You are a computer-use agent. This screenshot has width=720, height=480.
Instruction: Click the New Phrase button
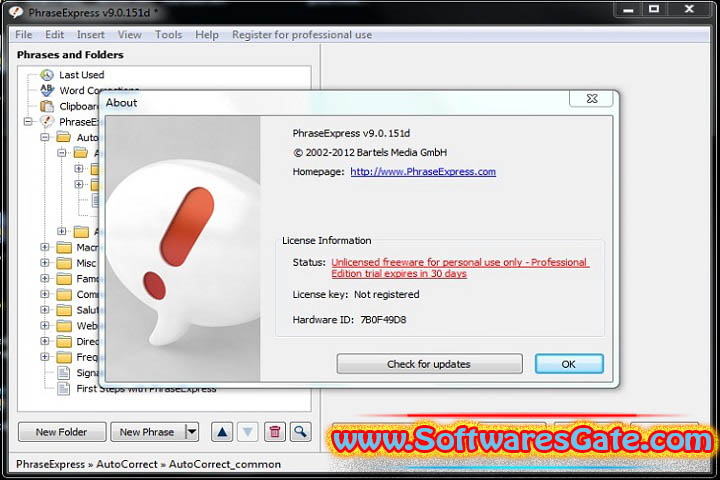click(x=147, y=432)
